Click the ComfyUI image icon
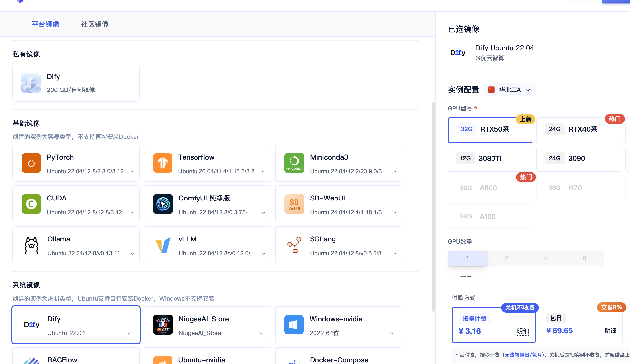The height and width of the screenshot is (364, 630). 162,204
